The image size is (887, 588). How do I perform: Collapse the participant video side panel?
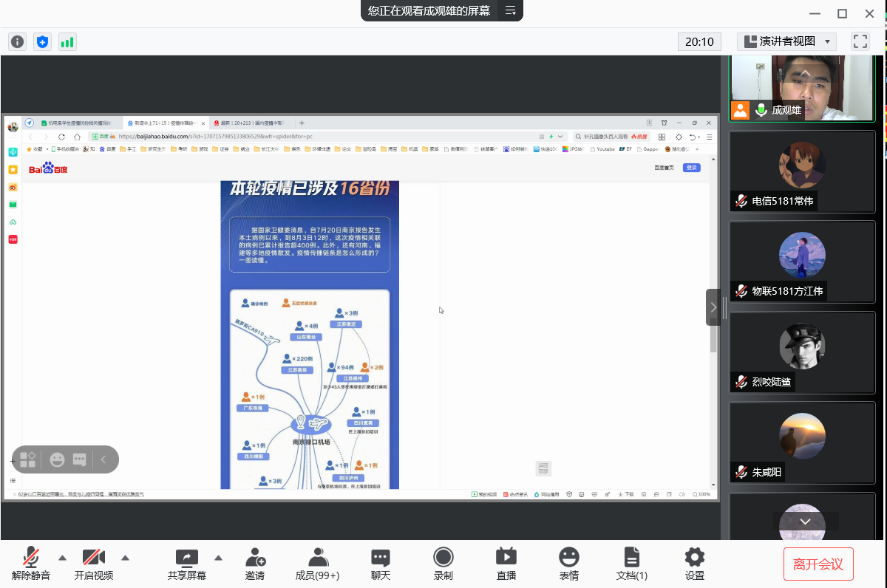(713, 307)
